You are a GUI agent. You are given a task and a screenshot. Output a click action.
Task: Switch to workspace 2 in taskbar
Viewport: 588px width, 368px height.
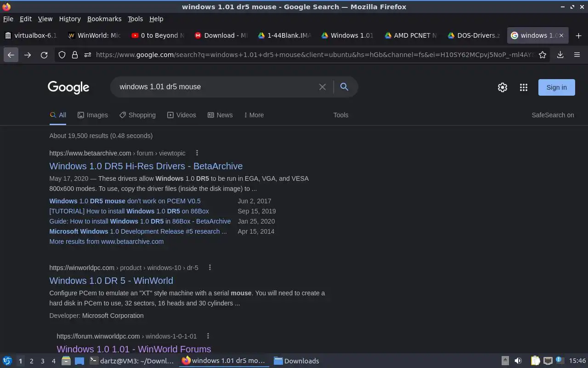click(31, 361)
